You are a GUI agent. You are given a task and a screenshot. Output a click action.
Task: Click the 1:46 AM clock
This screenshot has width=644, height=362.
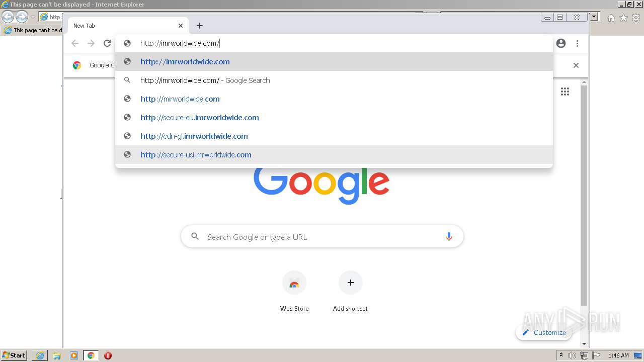(x=618, y=355)
